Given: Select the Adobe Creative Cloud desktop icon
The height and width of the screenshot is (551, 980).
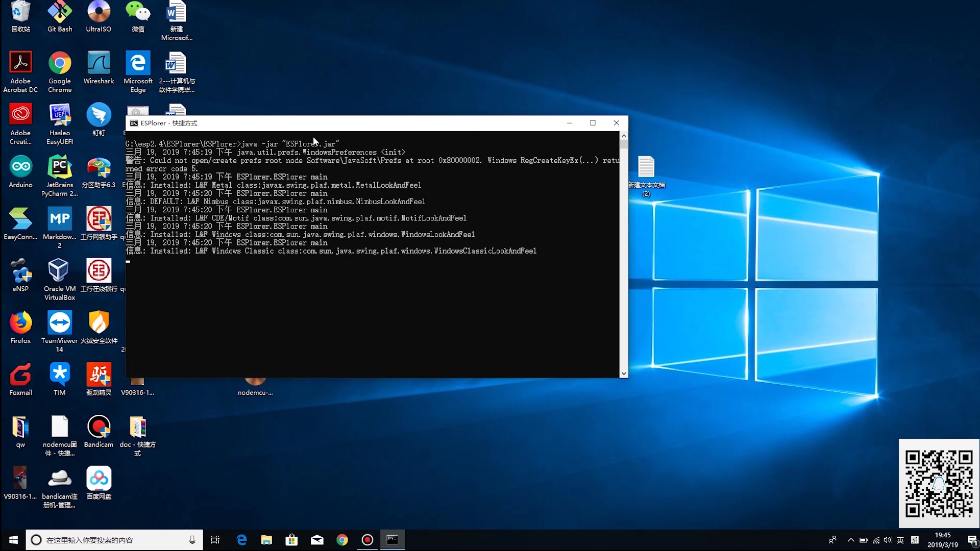Looking at the screenshot, I should [20, 123].
